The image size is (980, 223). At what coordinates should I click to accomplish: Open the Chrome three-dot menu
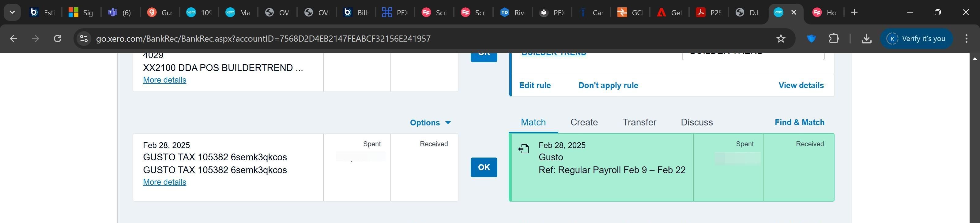point(966,38)
